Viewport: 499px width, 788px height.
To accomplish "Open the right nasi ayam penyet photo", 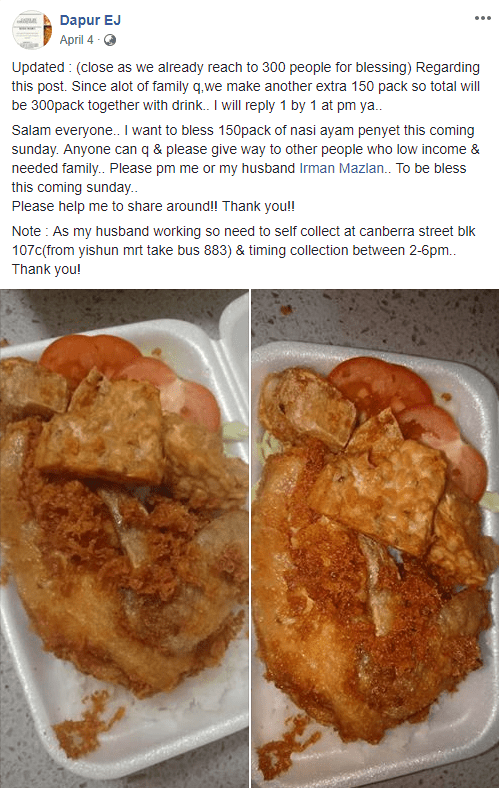I will pyautogui.click(x=375, y=538).
